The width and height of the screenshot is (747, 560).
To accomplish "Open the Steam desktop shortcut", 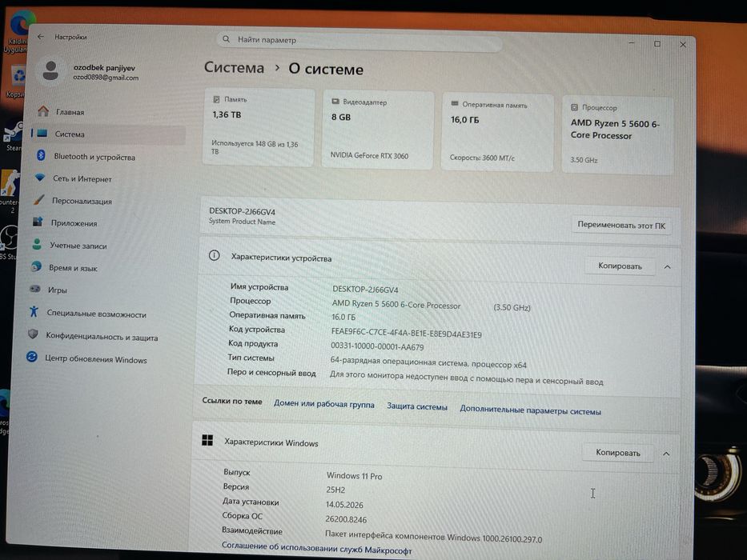I will click(14, 137).
